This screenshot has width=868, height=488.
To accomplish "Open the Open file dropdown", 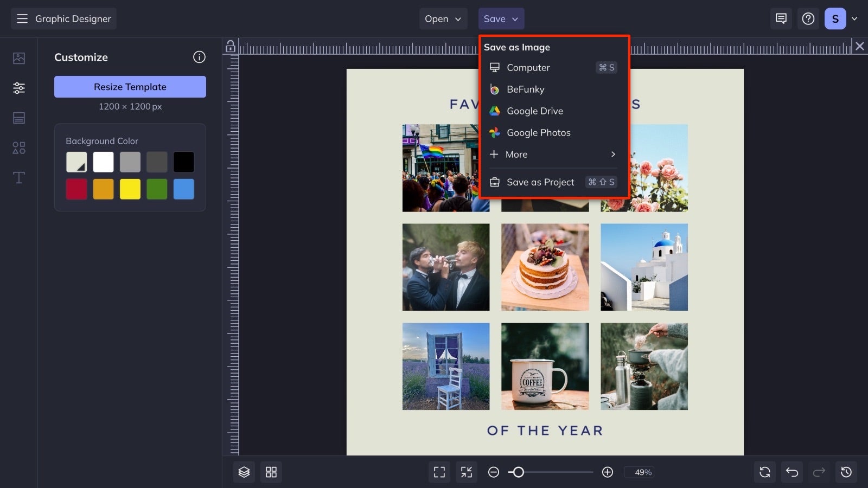I will click(x=443, y=18).
